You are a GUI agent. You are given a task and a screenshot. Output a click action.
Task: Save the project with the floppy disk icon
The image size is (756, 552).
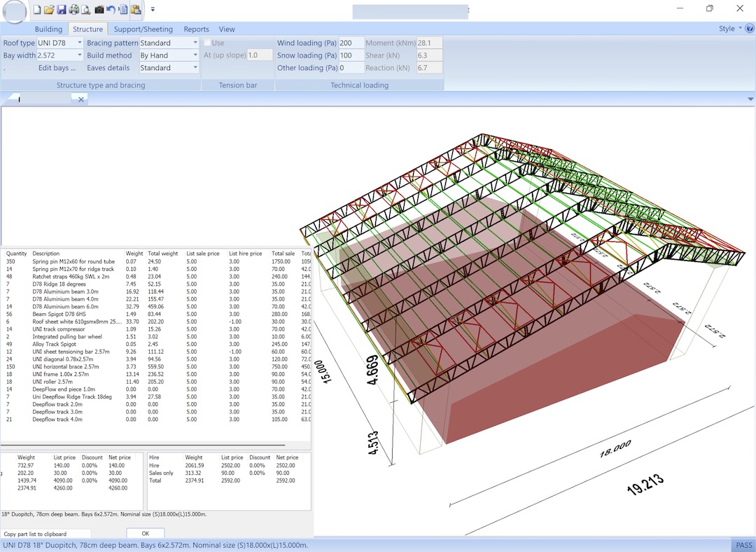coord(61,10)
